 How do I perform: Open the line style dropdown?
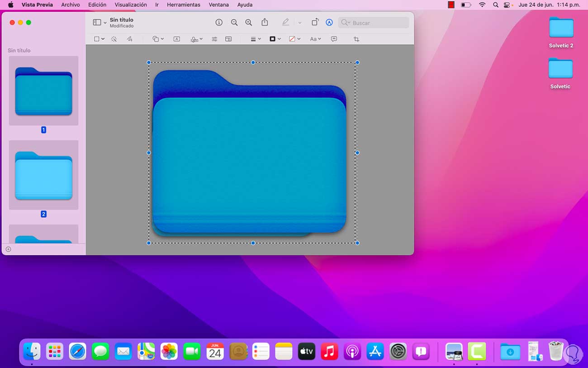(256, 39)
